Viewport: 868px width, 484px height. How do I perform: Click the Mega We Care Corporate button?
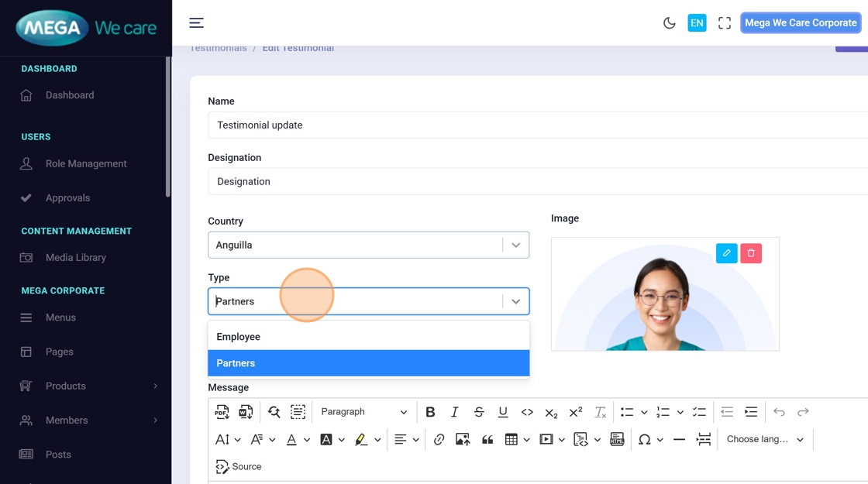801,23
